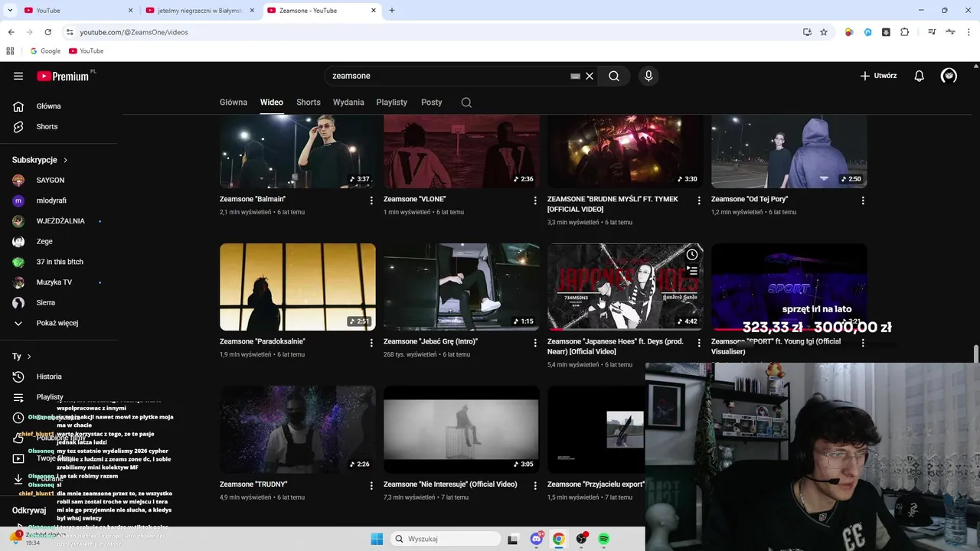
Task: Open Task View on the taskbar
Action: coord(513,539)
